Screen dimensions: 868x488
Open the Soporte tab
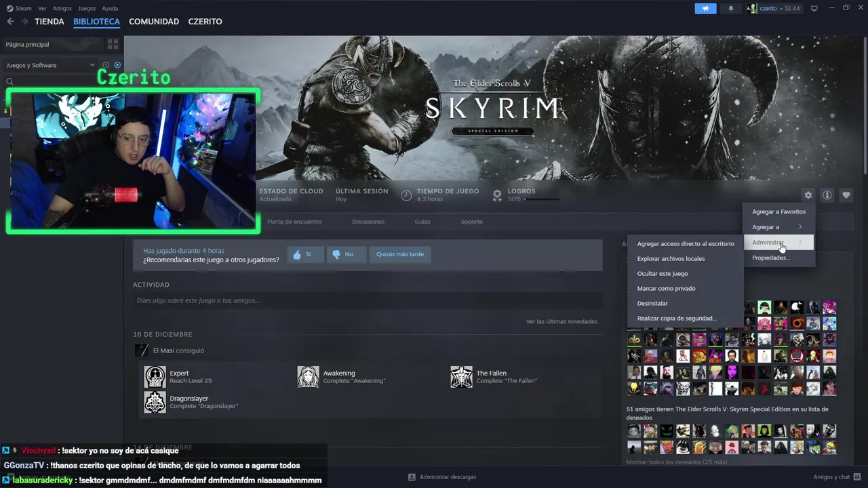click(x=472, y=222)
